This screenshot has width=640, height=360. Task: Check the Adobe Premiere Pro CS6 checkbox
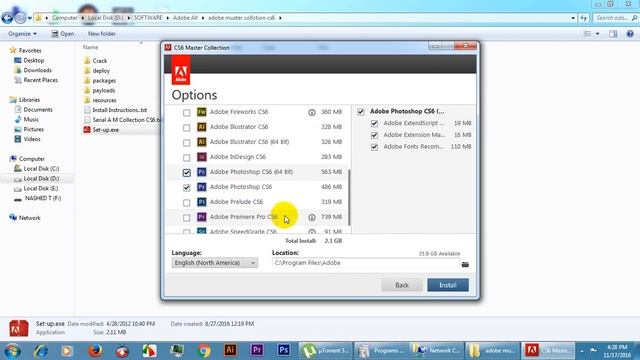187,218
